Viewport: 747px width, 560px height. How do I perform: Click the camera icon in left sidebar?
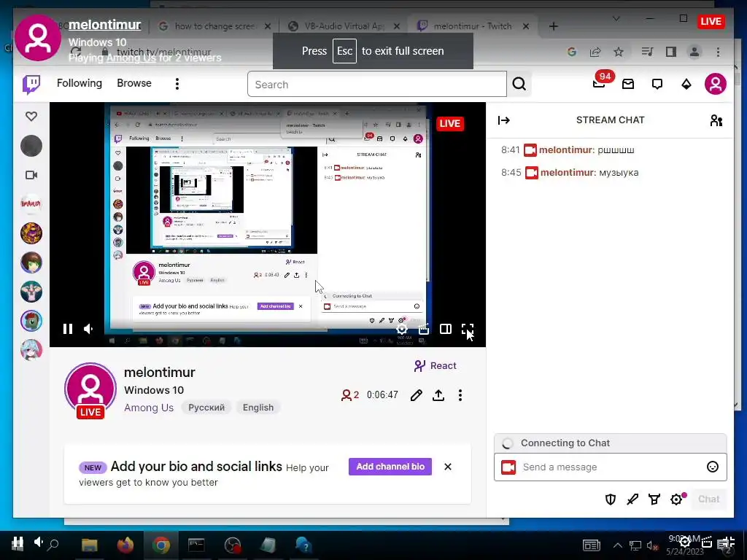[31, 175]
